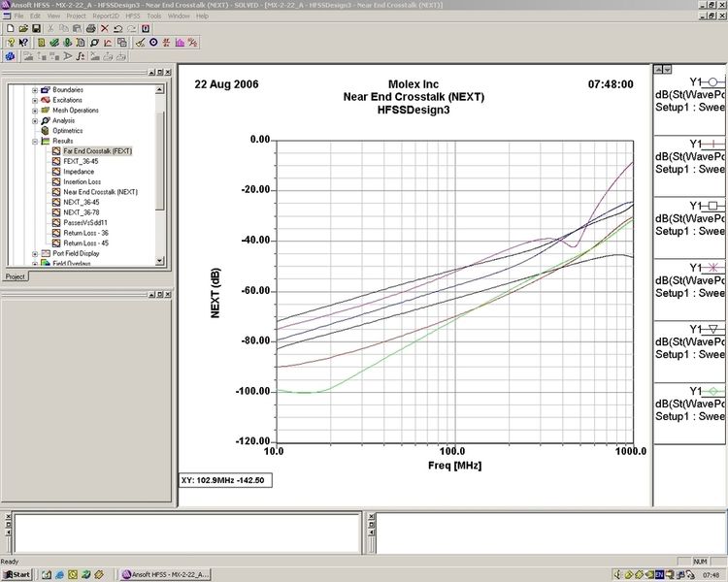Open the Tools menu
The width and height of the screenshot is (728, 582).
click(154, 16)
